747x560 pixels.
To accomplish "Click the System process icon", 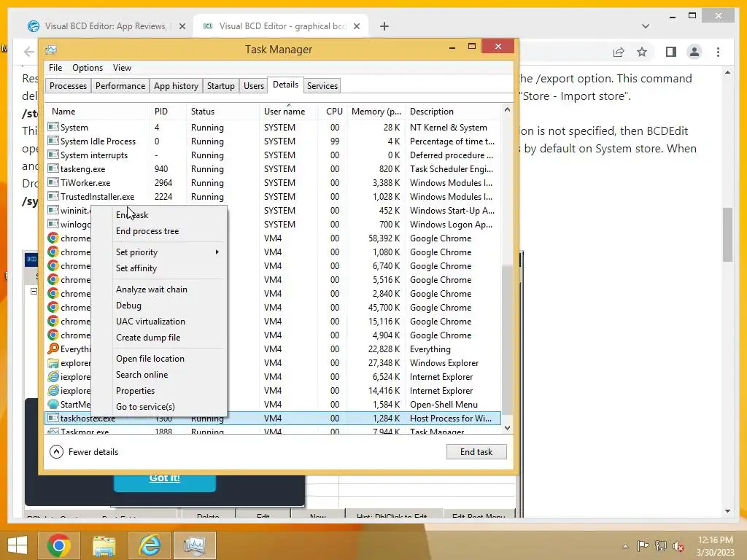I will point(53,127).
